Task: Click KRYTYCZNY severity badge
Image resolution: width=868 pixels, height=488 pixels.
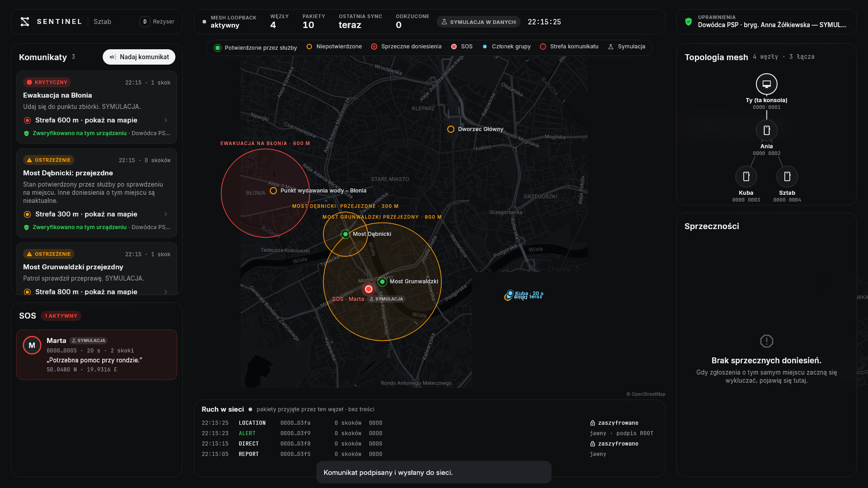Action: click(x=47, y=82)
